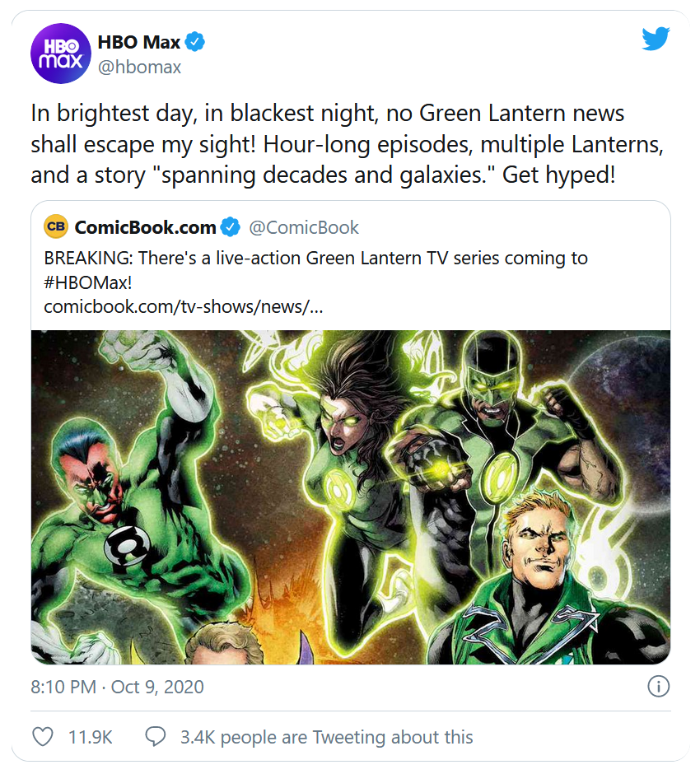The image size is (700, 774).
Task: Click the 11.9K likes count
Action: point(90,736)
